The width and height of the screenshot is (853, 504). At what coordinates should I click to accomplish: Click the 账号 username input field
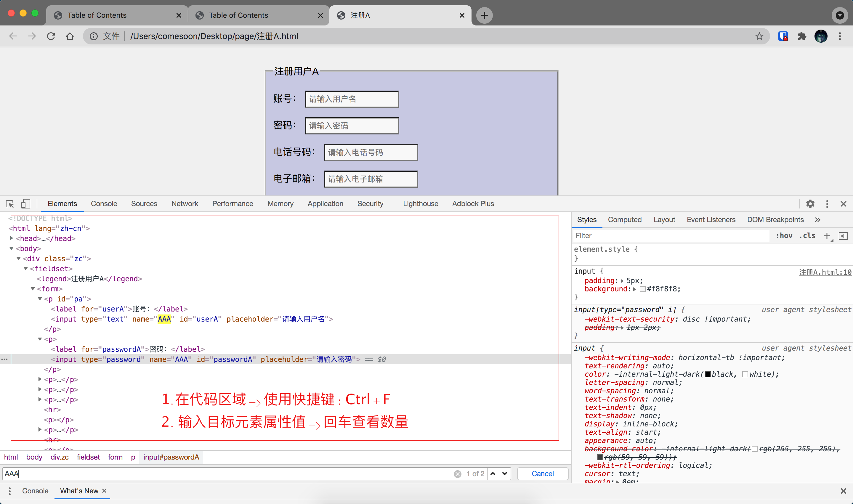coord(352,99)
